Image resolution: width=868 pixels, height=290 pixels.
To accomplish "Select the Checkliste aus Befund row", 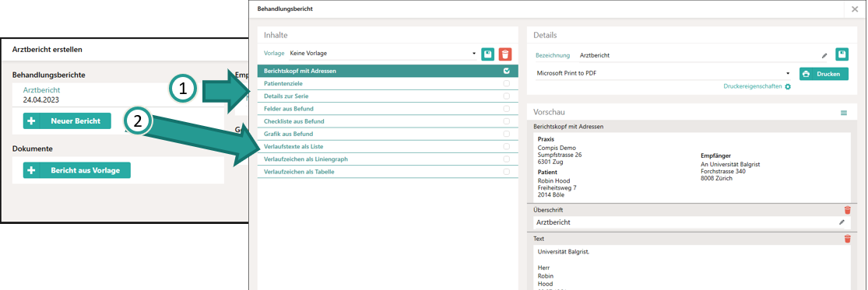I will coord(388,121).
